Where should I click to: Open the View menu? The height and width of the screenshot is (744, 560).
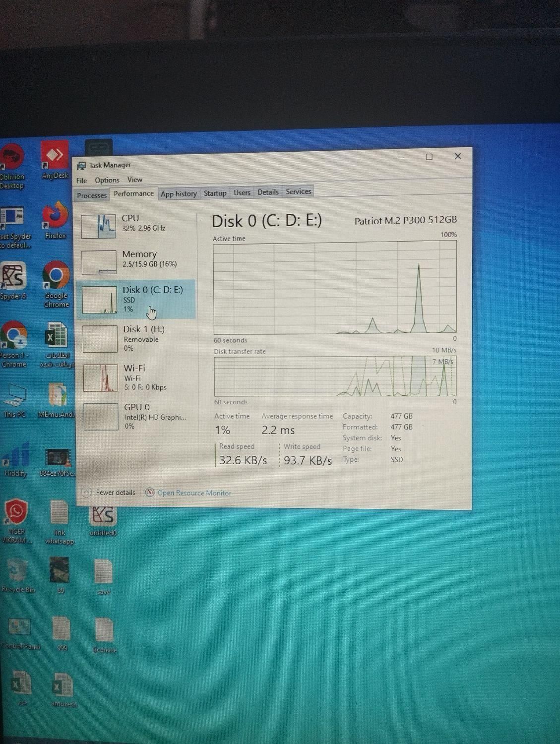134,180
